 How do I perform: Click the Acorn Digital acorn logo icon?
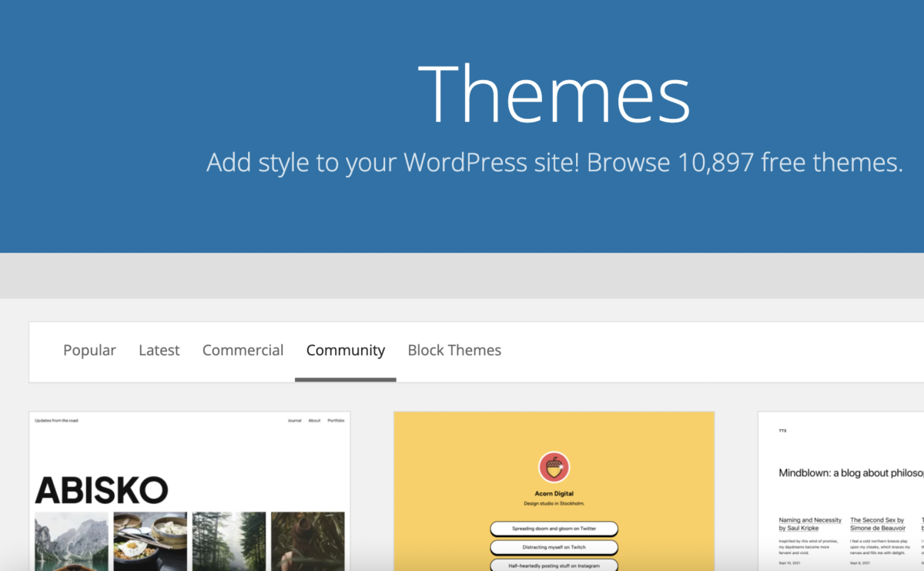click(x=554, y=467)
